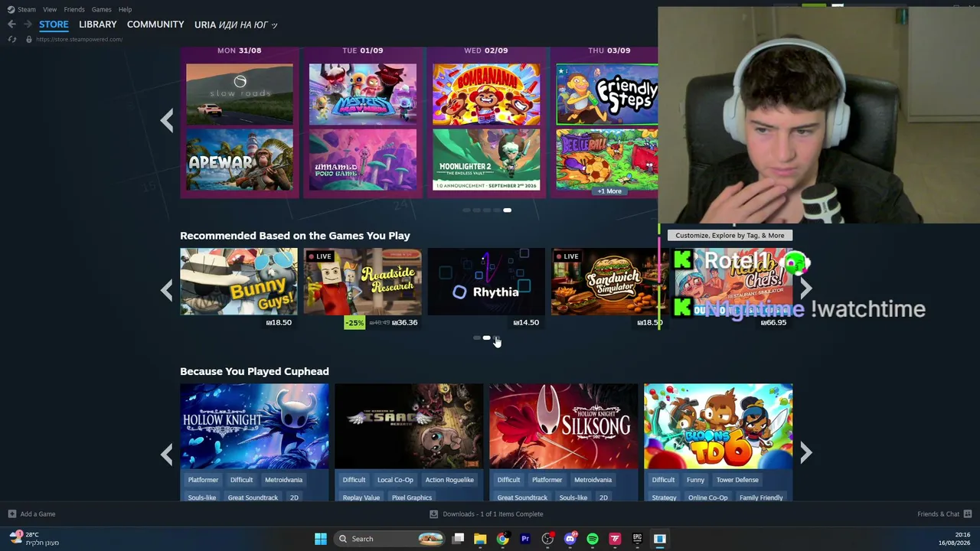Open the slow roads game thumbnail
Viewport: 980px width, 551px height.
[240, 94]
